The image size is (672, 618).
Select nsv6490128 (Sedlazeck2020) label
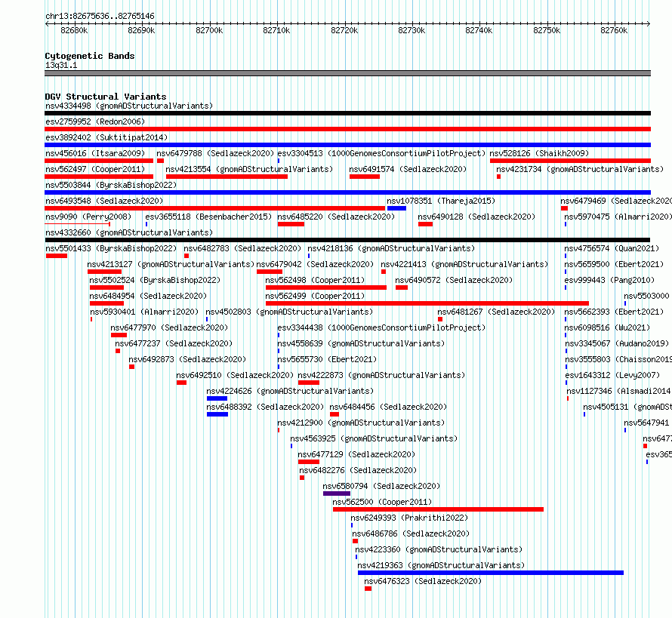click(x=476, y=217)
